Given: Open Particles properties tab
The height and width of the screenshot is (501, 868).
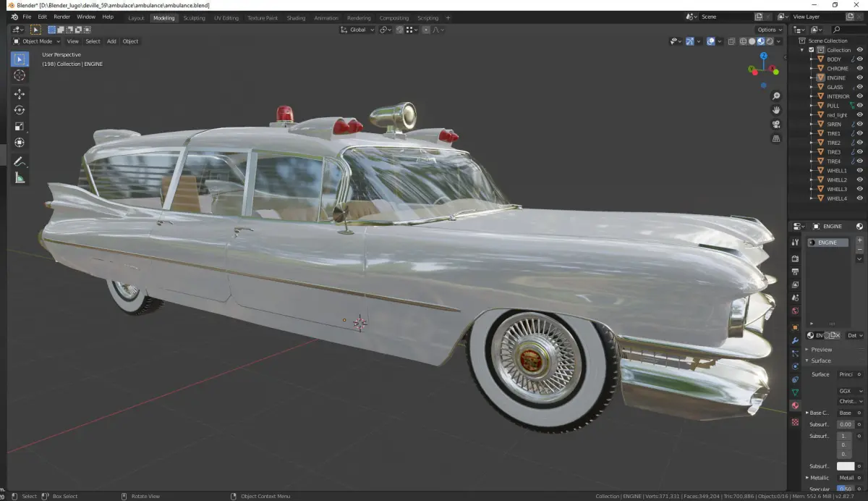Looking at the screenshot, I should pyautogui.click(x=795, y=353).
